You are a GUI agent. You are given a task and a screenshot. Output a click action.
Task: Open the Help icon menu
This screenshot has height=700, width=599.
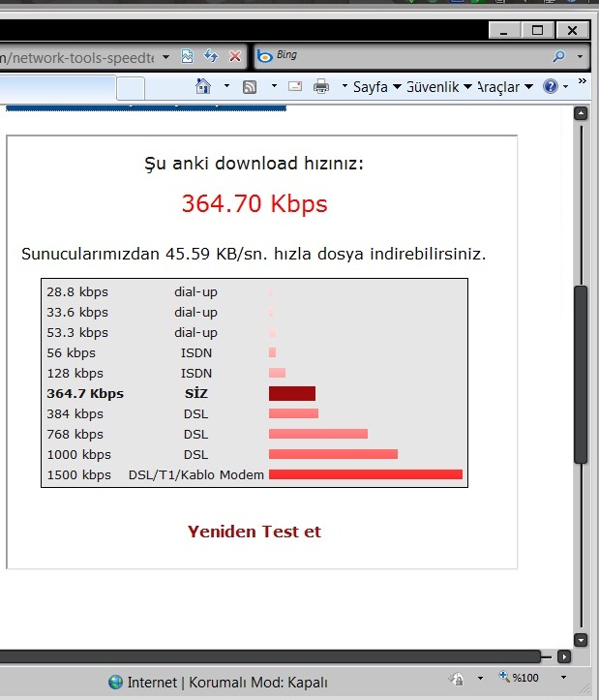[x=550, y=87]
